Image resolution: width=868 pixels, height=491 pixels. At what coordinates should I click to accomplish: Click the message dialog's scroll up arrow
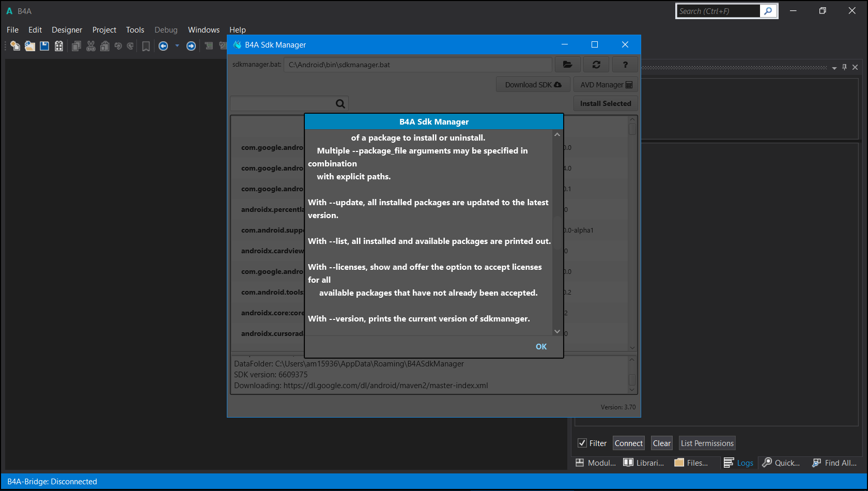pyautogui.click(x=557, y=134)
